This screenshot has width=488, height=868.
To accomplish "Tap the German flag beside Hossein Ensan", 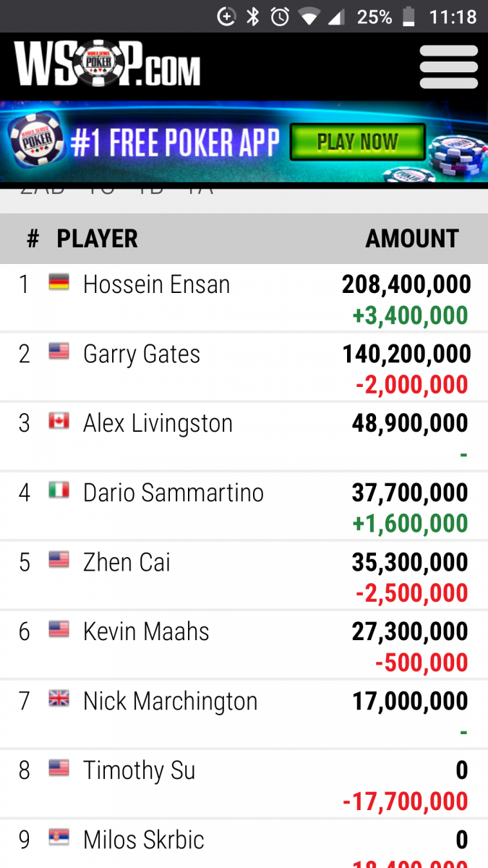I will pyautogui.click(x=59, y=282).
